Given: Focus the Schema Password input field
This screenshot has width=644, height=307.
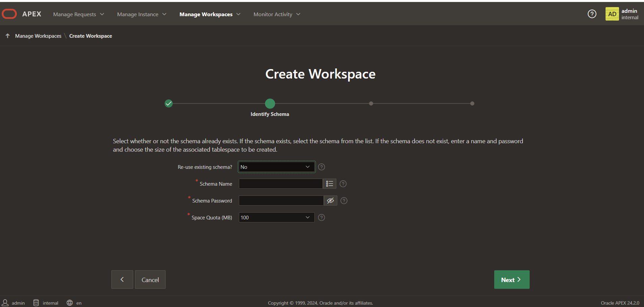Looking at the screenshot, I should coord(281,201).
